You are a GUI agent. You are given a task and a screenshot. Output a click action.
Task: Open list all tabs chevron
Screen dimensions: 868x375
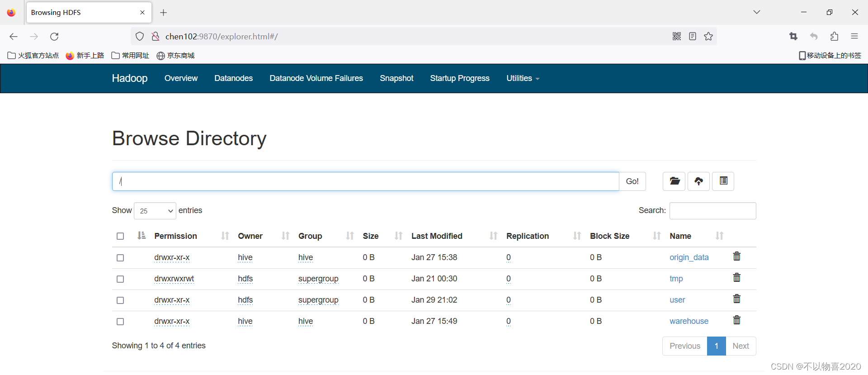(757, 12)
